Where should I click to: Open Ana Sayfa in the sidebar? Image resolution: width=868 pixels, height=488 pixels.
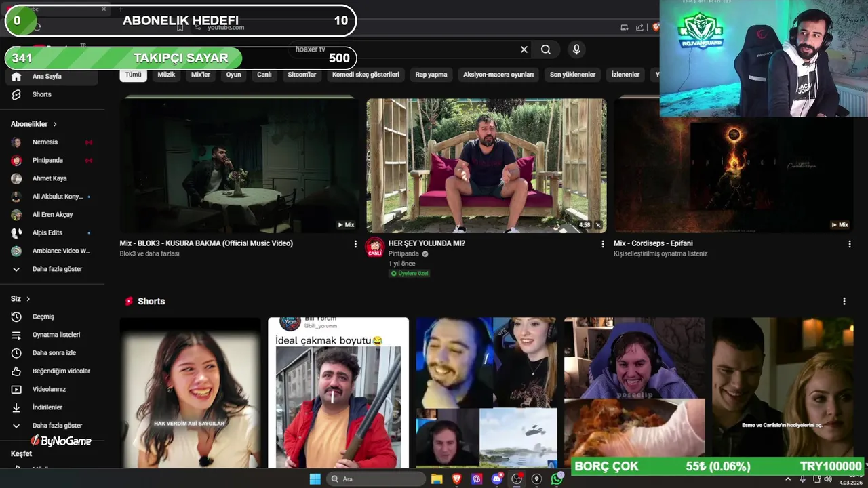tap(52, 77)
